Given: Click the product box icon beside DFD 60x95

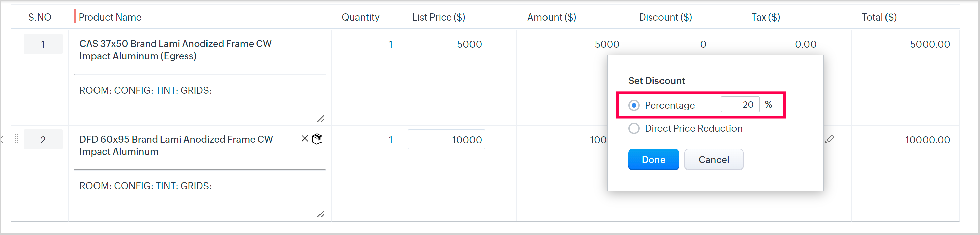Looking at the screenshot, I should (x=317, y=139).
